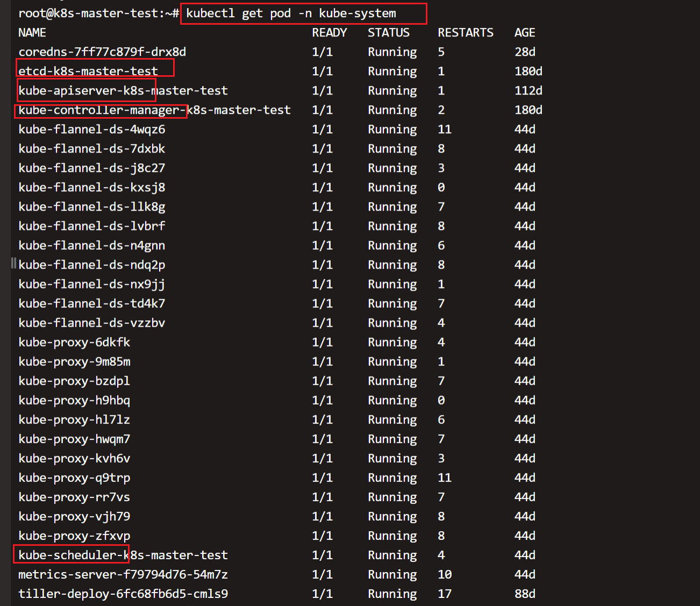Select pod kube-proxy-hl7lz

pos(74,420)
